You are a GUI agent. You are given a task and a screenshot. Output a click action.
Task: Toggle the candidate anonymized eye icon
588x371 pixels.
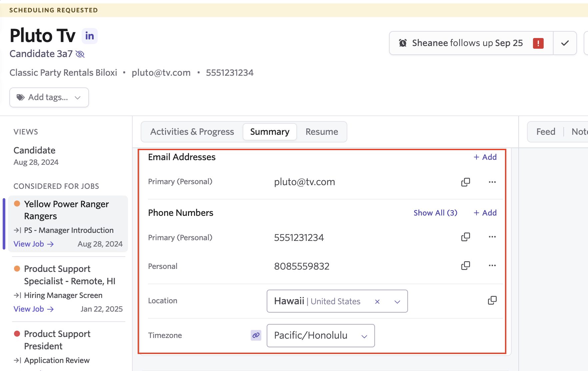(80, 54)
